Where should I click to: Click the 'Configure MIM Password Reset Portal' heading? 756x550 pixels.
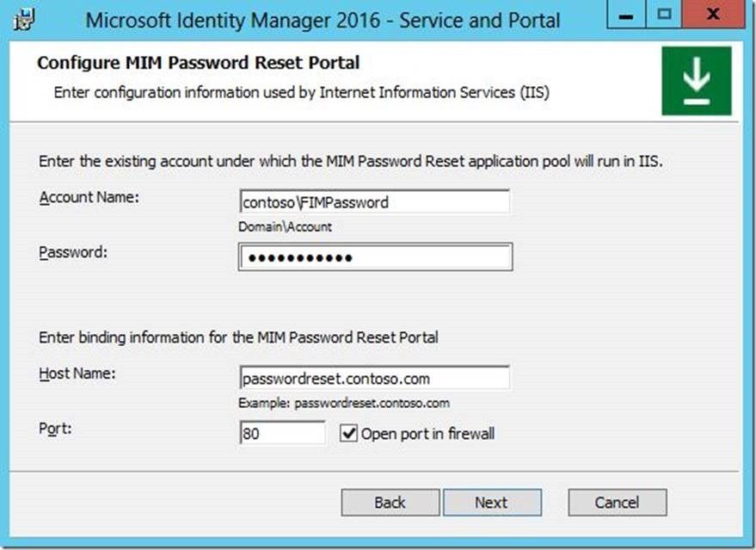198,63
